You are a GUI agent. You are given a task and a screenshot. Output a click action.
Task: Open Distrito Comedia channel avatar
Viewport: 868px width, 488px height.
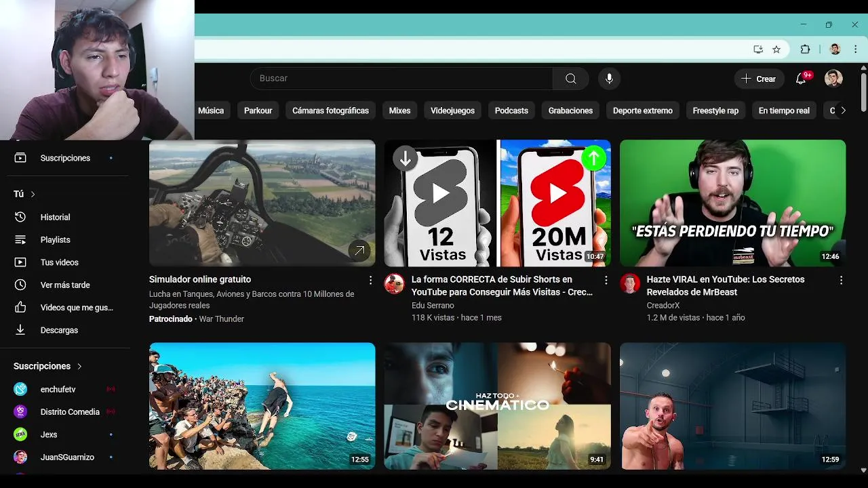(20, 412)
